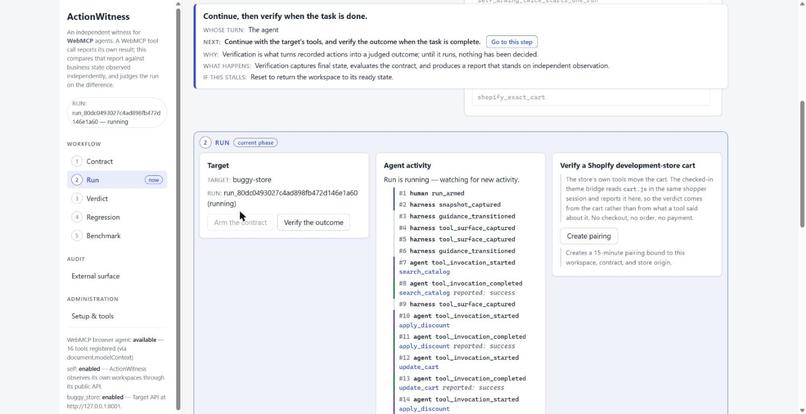Click the circled 2 in RUN header
806x414 pixels.
tap(206, 142)
